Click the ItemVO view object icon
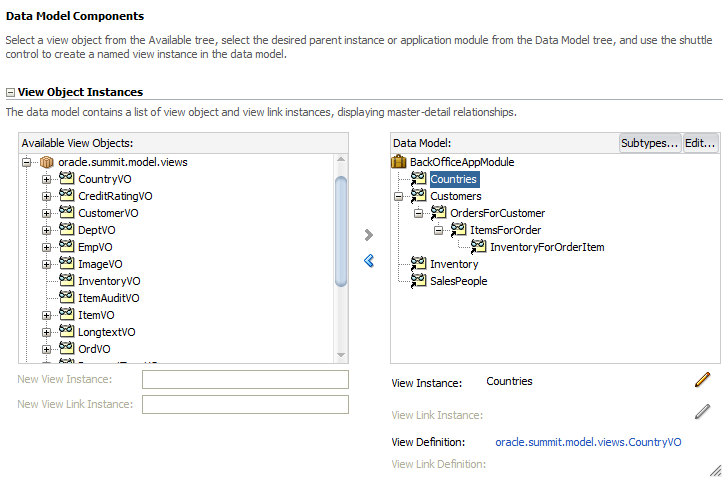 coord(66,314)
